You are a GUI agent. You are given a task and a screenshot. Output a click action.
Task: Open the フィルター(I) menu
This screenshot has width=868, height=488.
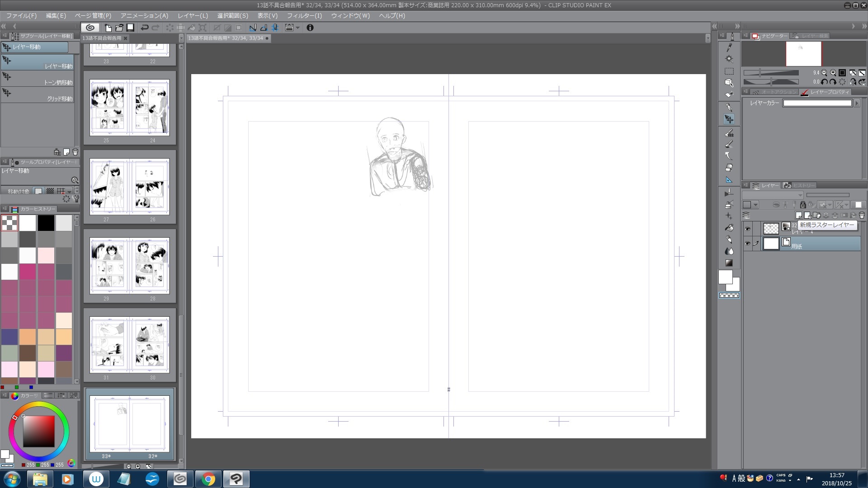click(304, 15)
